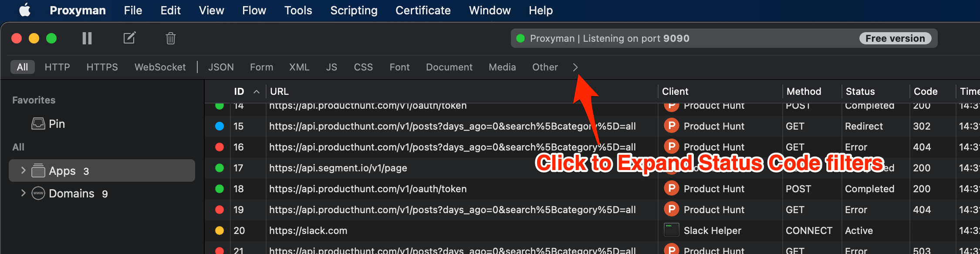
Task: Expand the Domains tree item
Action: [x=23, y=193]
